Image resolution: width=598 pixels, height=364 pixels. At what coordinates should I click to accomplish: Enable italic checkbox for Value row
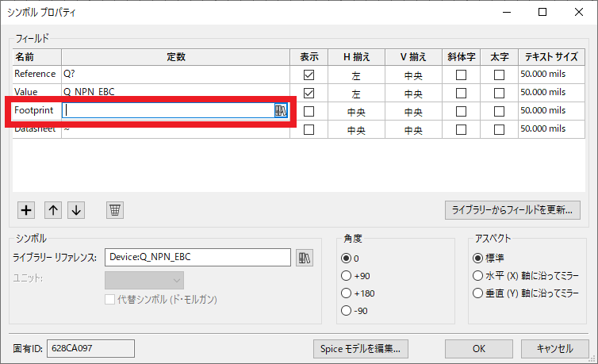click(x=461, y=93)
